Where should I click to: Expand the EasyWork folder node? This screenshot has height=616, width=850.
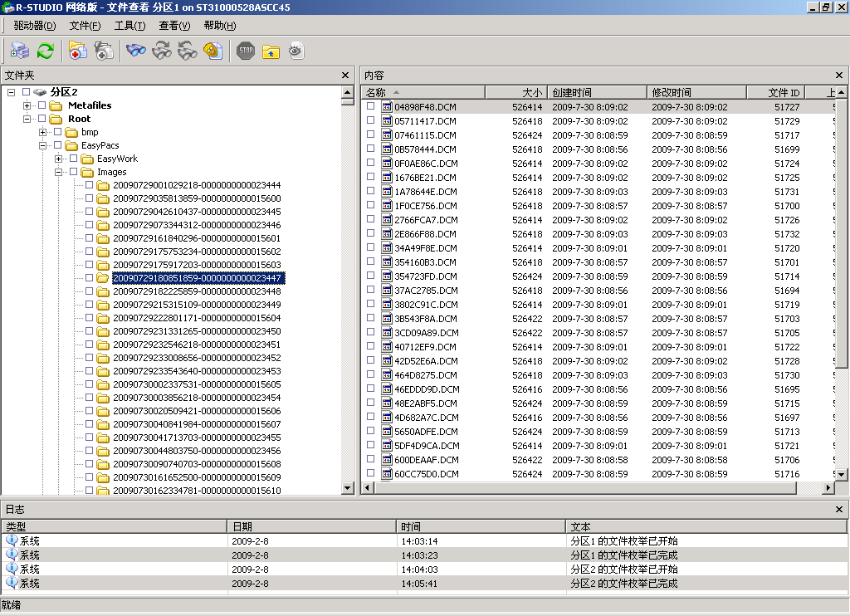coord(58,159)
